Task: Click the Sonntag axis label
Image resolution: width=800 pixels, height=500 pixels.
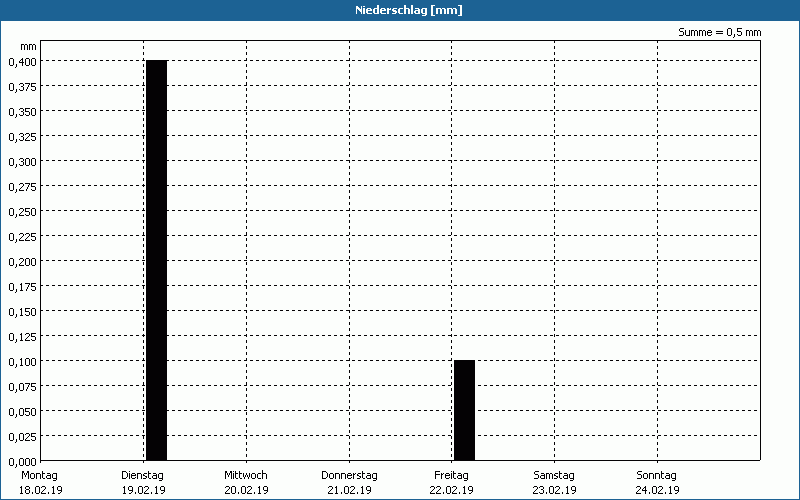Action: click(656, 475)
